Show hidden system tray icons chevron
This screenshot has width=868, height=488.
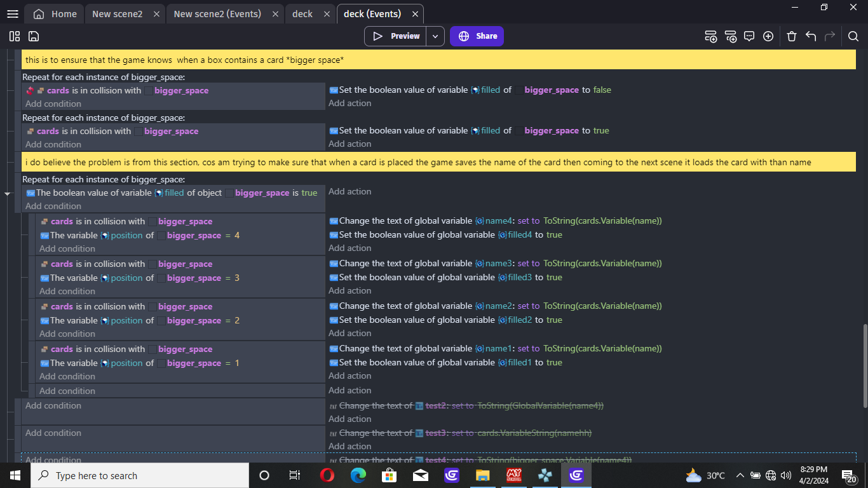coord(740,475)
